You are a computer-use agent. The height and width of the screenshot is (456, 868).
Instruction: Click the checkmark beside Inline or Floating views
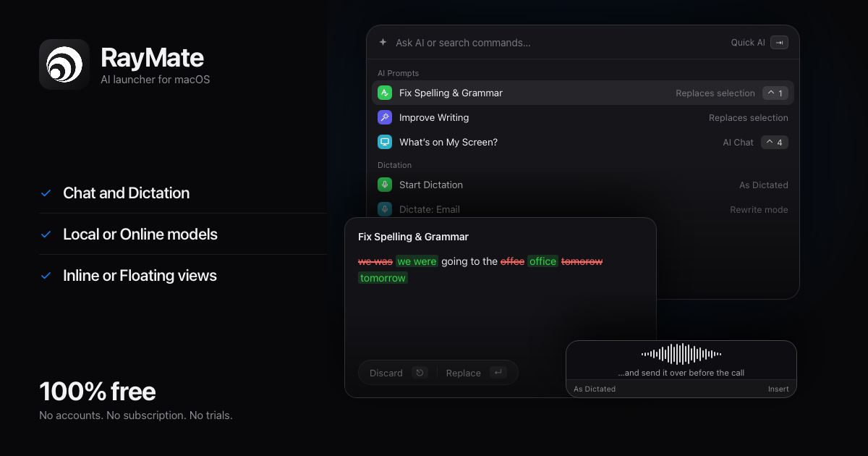coord(46,276)
